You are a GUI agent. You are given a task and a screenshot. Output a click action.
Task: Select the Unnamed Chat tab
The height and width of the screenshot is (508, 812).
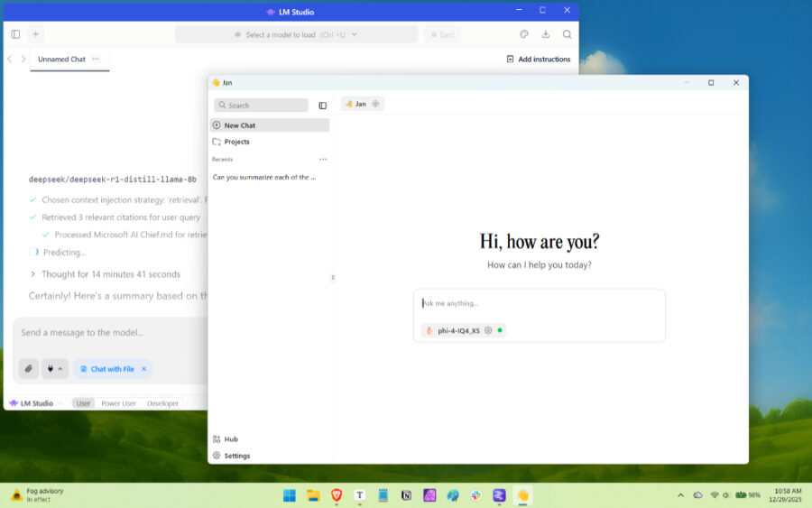(61, 60)
